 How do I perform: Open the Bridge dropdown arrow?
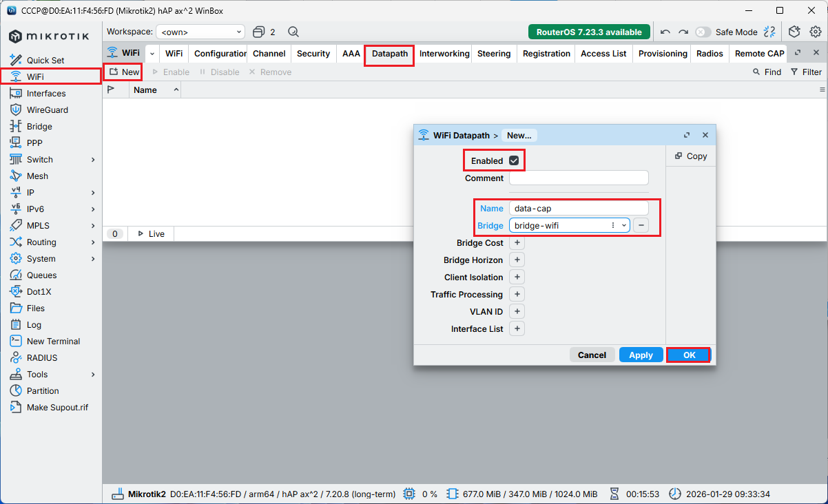[624, 225]
